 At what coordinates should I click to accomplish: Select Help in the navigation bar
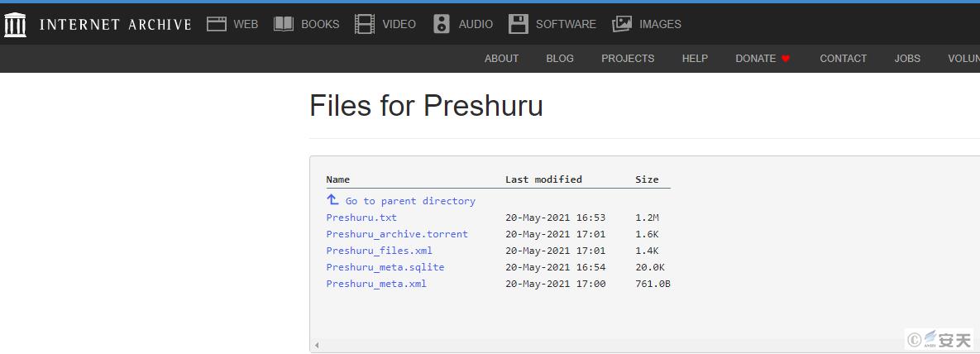(x=695, y=59)
